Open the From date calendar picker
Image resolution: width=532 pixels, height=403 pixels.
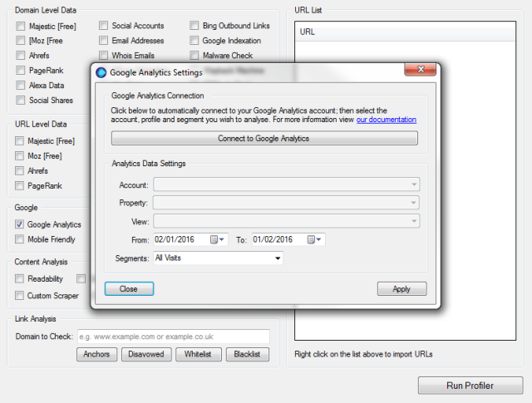point(217,239)
